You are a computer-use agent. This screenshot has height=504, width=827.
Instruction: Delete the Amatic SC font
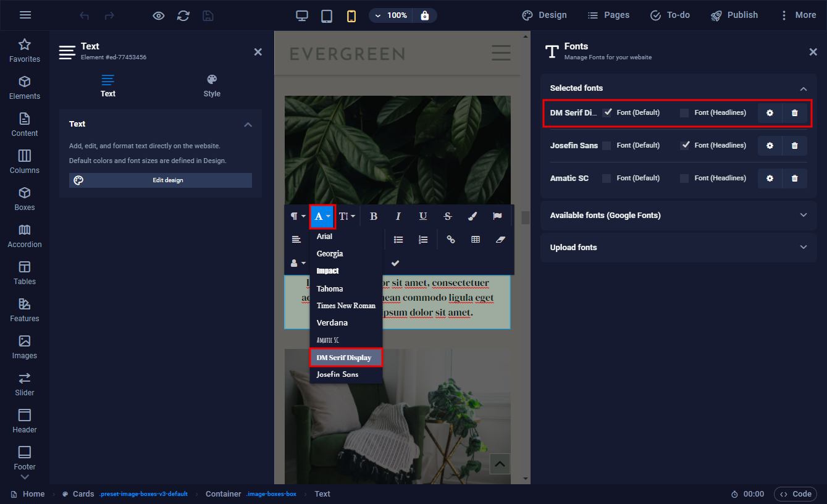(x=794, y=178)
